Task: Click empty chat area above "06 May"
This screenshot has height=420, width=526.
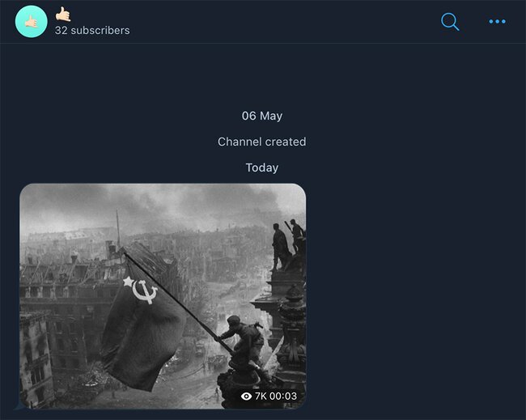Action: (262, 77)
